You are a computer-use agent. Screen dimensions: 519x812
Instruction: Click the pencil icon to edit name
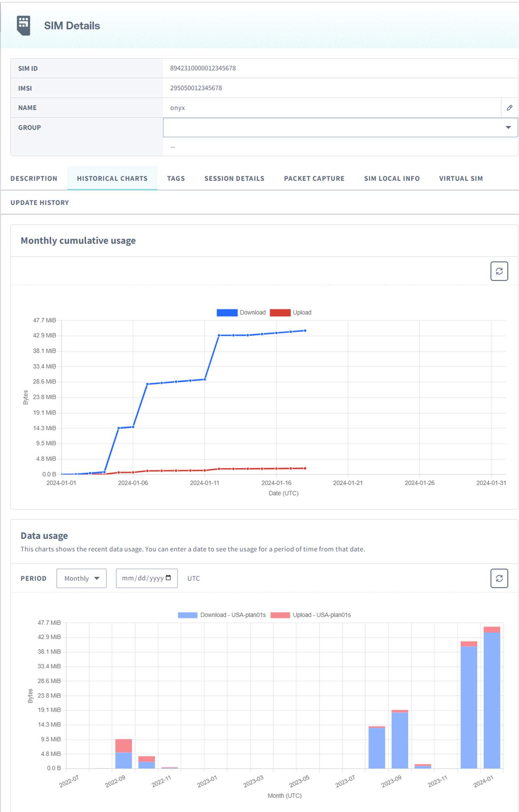pos(509,108)
